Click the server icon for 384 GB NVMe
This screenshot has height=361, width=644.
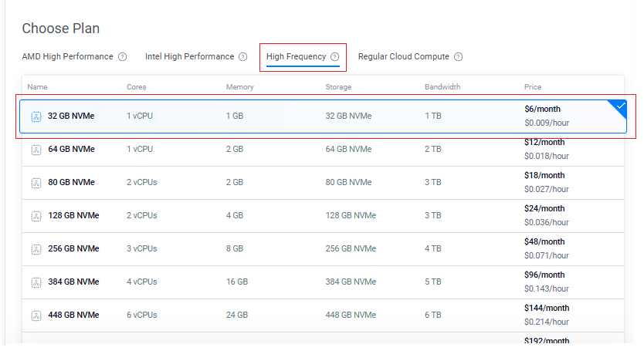pos(36,282)
